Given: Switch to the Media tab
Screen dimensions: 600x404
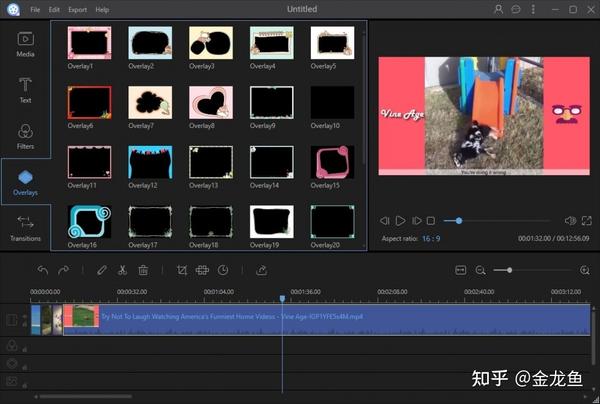Looking at the screenshot, I should pos(25,44).
